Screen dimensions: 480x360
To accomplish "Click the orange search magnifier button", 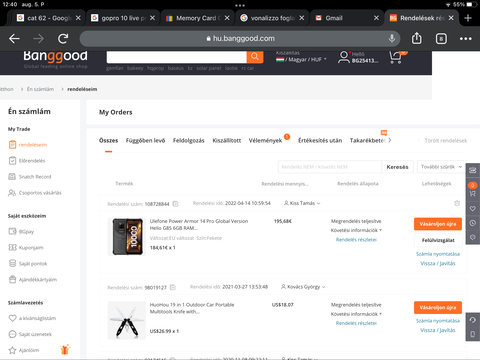I will tap(255, 57).
